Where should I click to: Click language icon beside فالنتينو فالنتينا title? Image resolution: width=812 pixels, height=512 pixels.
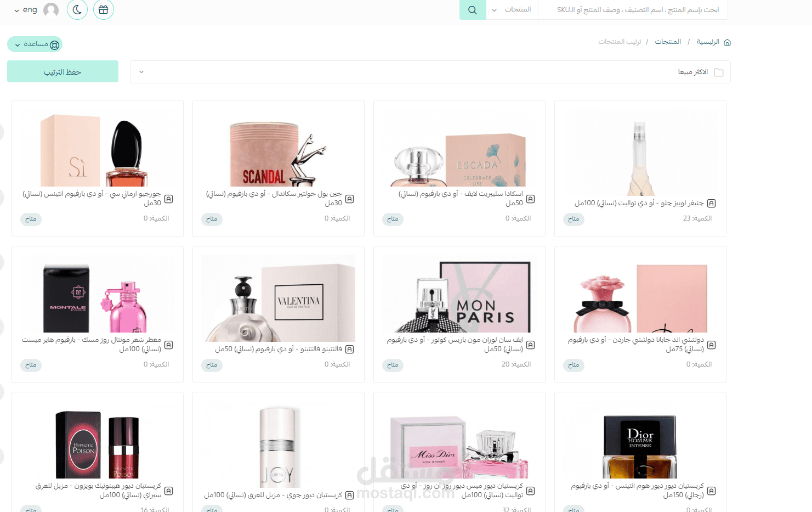tap(350, 349)
